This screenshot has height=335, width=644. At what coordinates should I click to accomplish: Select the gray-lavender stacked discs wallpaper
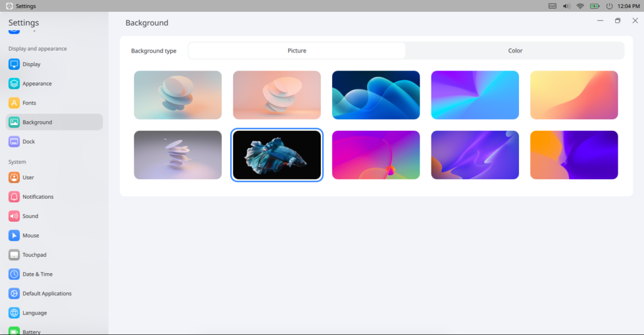point(178,155)
